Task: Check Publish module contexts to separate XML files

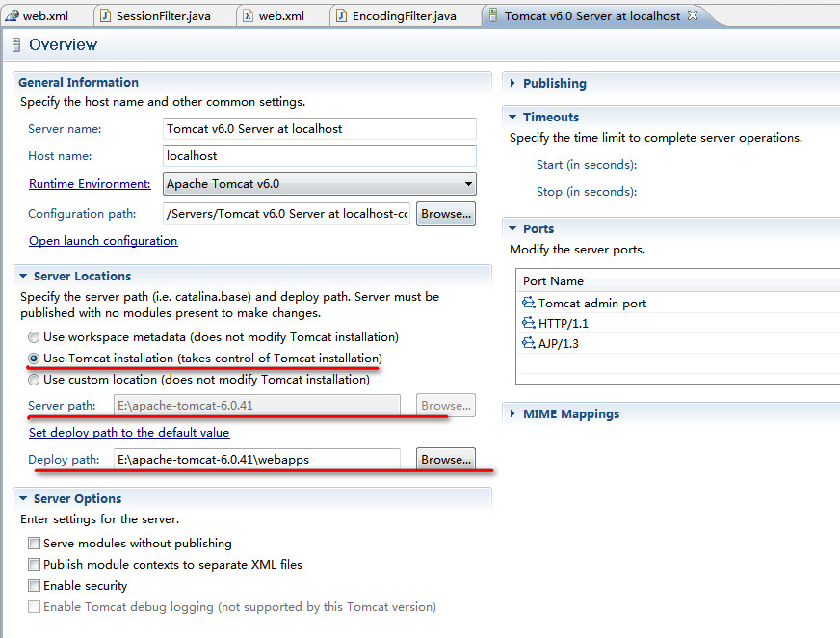Action: click(x=34, y=564)
